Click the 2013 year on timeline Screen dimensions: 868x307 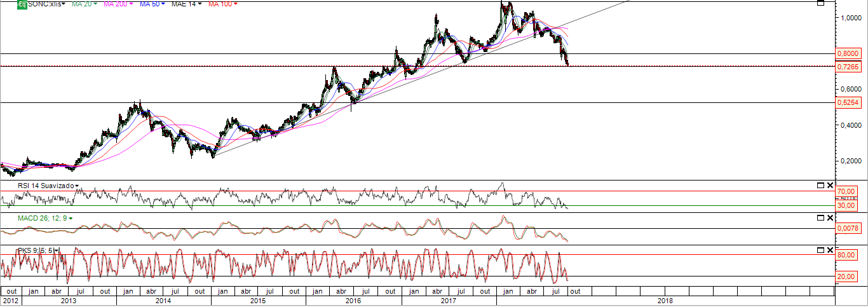69,301
